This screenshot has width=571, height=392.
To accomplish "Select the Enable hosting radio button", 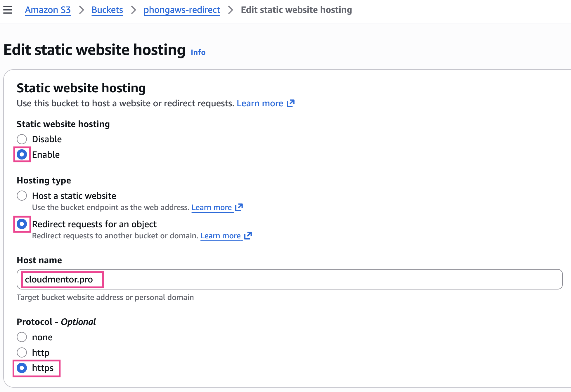I will 22,155.
